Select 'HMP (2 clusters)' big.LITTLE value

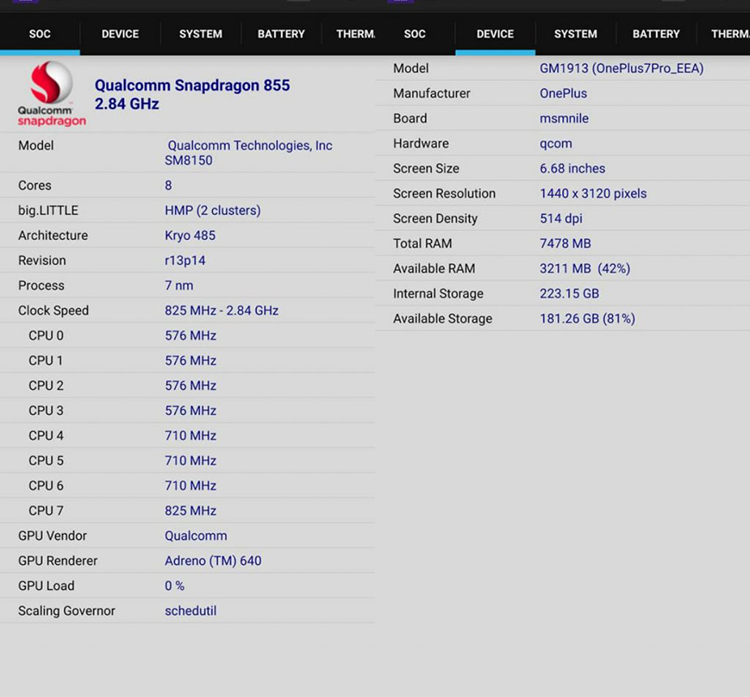212,210
